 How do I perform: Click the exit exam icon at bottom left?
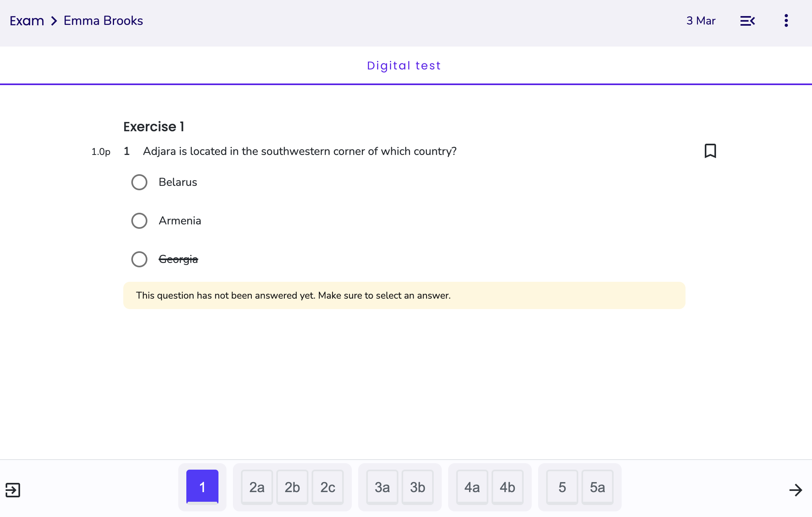pyautogui.click(x=13, y=490)
